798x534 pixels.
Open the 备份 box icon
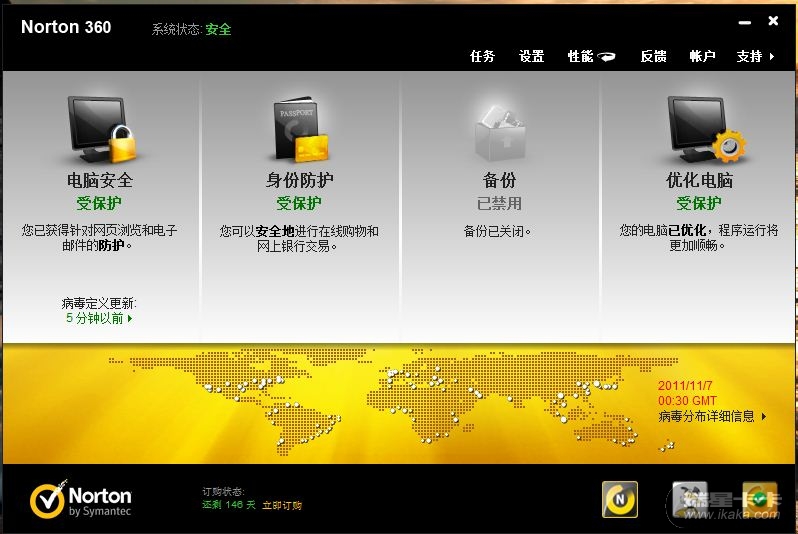(x=500, y=132)
